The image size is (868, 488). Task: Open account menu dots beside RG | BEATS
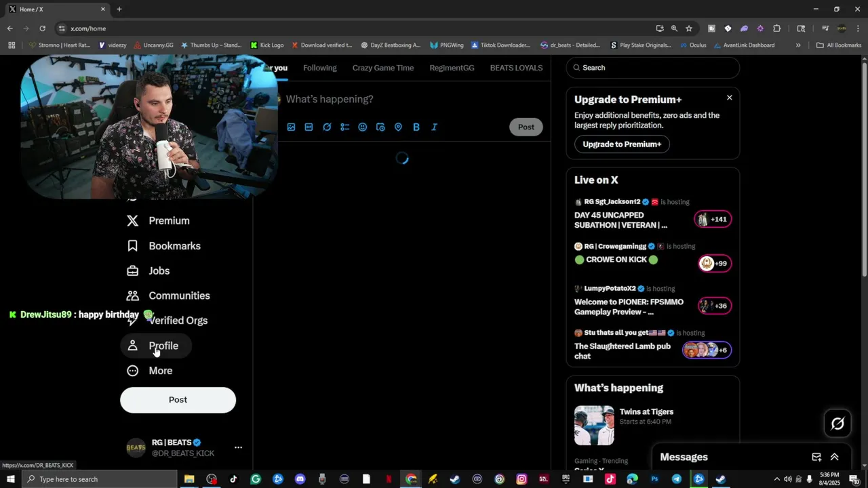(238, 447)
